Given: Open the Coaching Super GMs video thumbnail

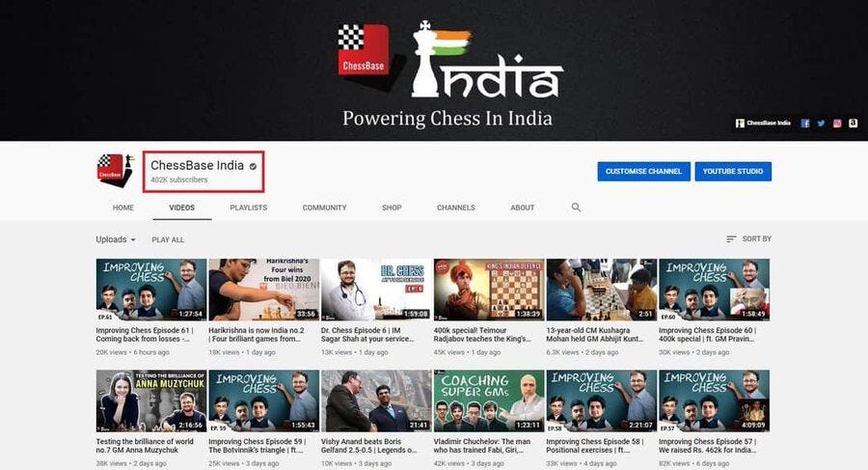Looking at the screenshot, I should point(489,401).
